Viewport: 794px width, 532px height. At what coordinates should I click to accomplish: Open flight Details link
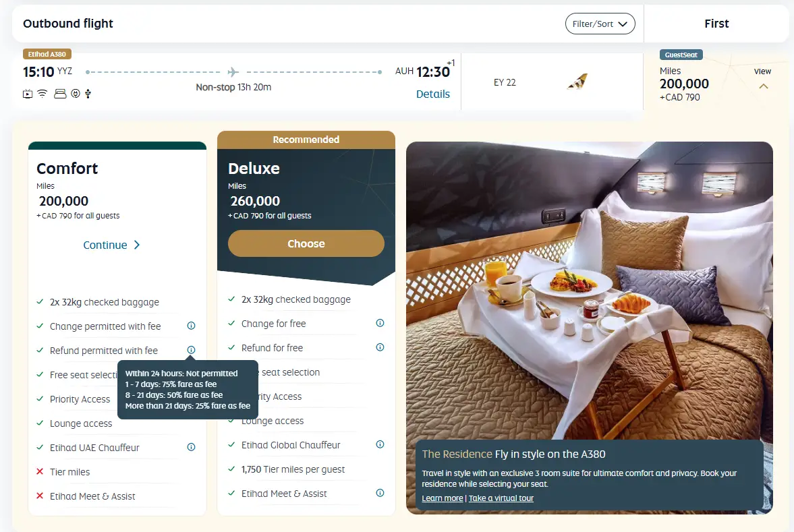click(433, 94)
